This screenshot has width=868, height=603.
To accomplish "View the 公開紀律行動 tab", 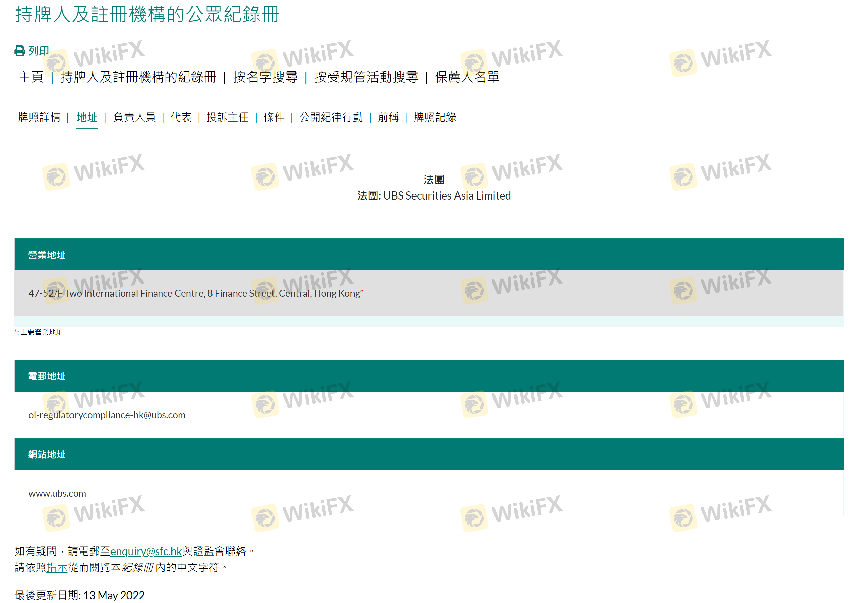I will 331,117.
